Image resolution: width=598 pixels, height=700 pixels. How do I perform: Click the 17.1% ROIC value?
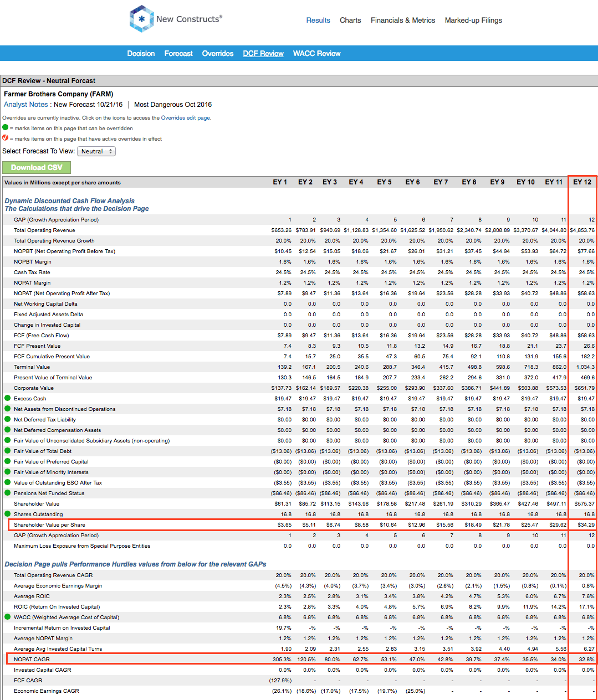587,607
